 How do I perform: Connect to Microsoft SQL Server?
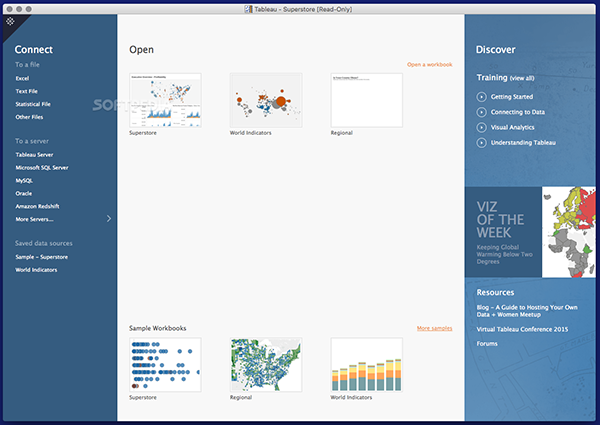[x=42, y=168]
